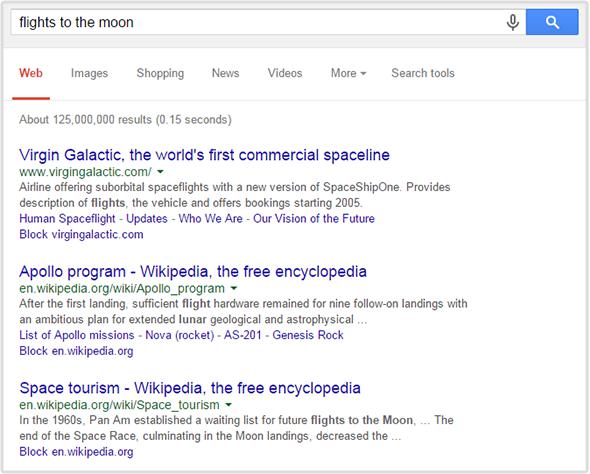Viewport: 590px width, 474px height.
Task: Click the blue magnifier search button
Action: [x=552, y=22]
